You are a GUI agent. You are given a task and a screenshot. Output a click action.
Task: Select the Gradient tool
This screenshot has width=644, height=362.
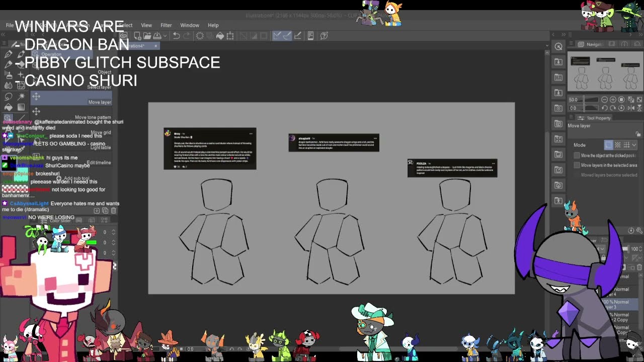[21, 107]
